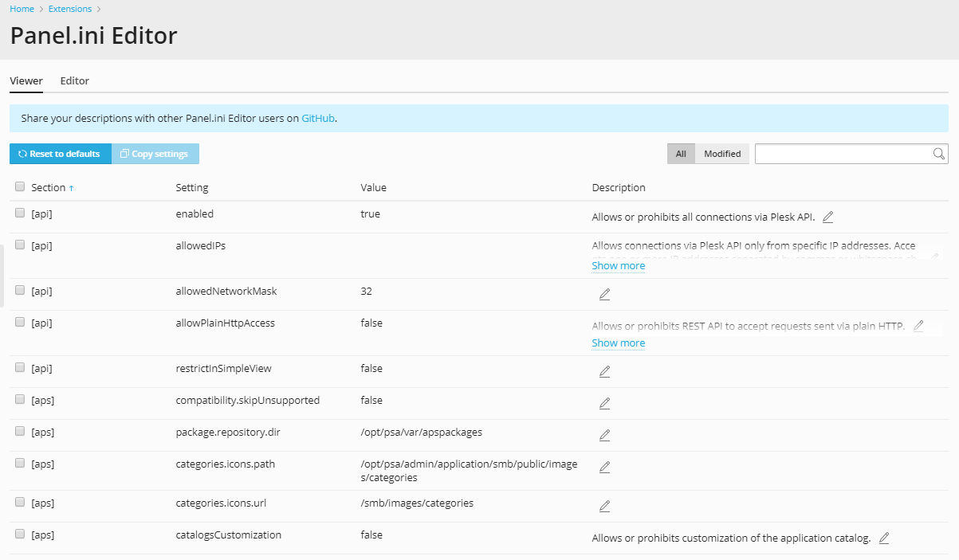Open the GitHub link in the banner
The width and height of the screenshot is (959, 560).
tap(317, 118)
